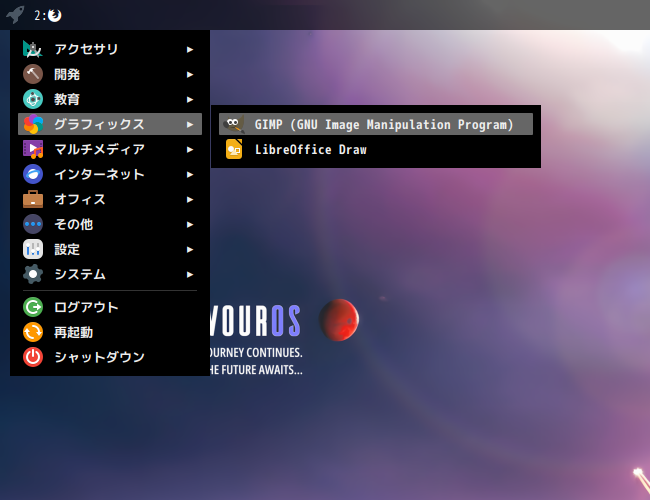Open the オフィス menu entry
This screenshot has width=650, height=500.
(x=110, y=199)
